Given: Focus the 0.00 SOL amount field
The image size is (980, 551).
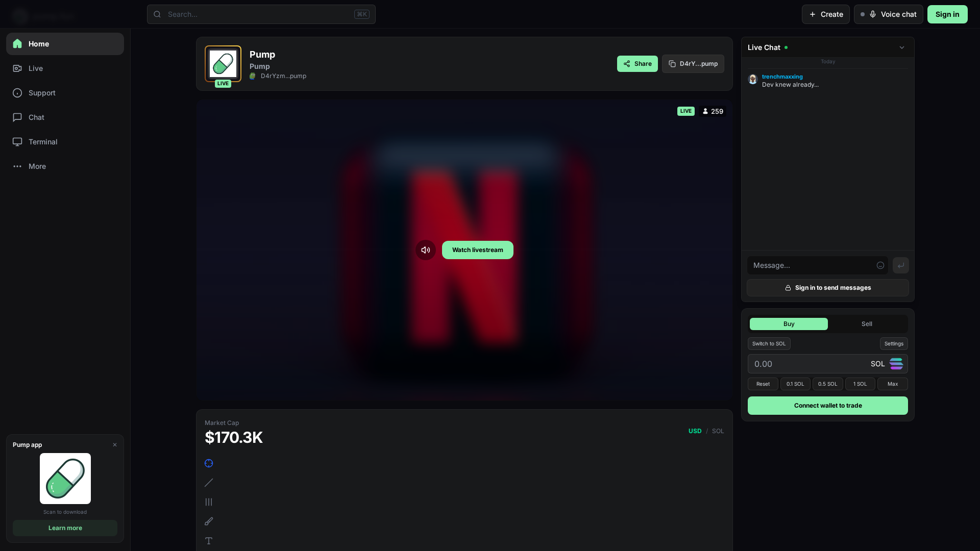Looking at the screenshot, I should pos(828,364).
